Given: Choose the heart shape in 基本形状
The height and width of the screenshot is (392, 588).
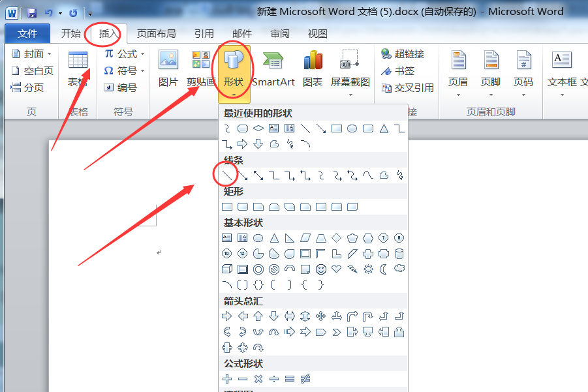Looking at the screenshot, I should (337, 269).
